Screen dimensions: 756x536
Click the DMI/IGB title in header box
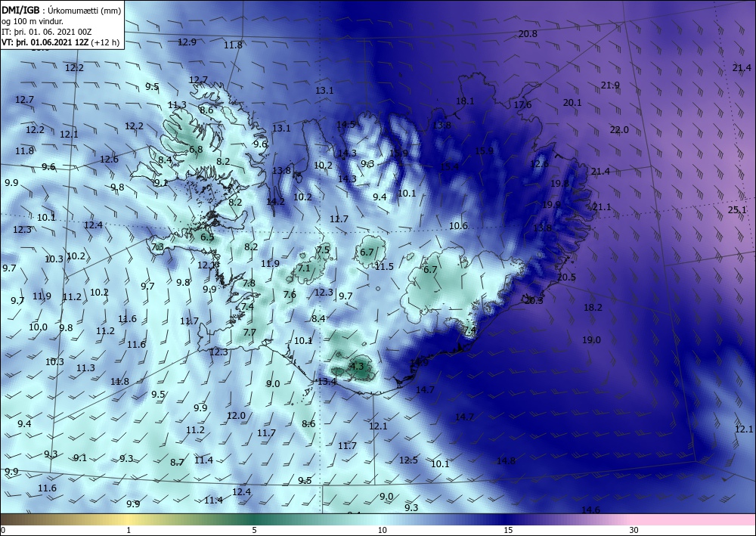pos(20,10)
